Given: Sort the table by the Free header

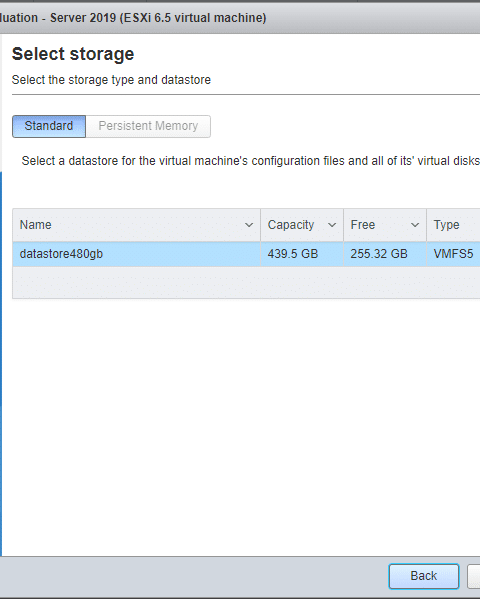Looking at the screenshot, I should pos(363,225).
